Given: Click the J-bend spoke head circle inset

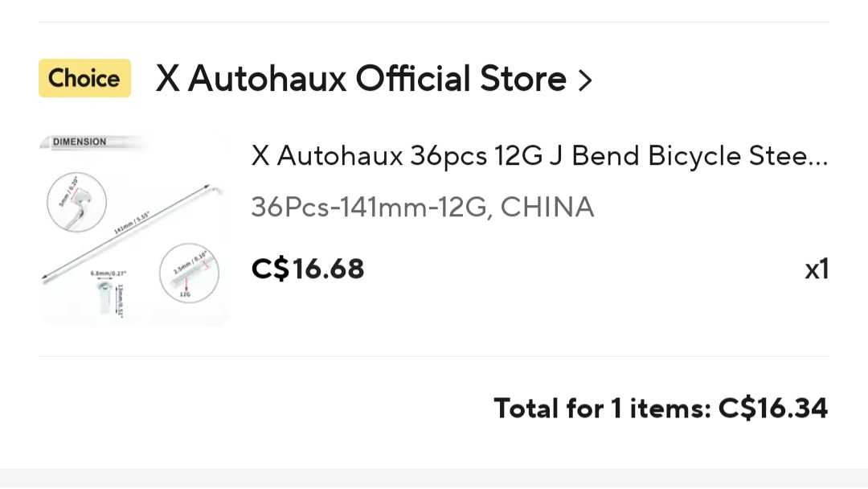Looking at the screenshot, I should click(76, 200).
